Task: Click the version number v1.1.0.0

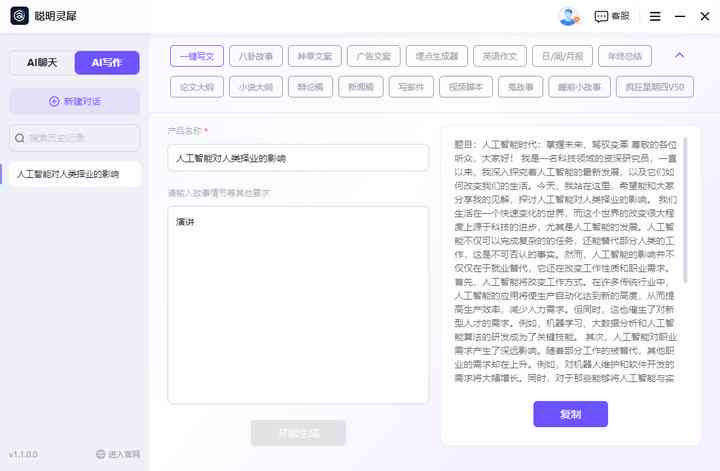Action: (x=23, y=454)
